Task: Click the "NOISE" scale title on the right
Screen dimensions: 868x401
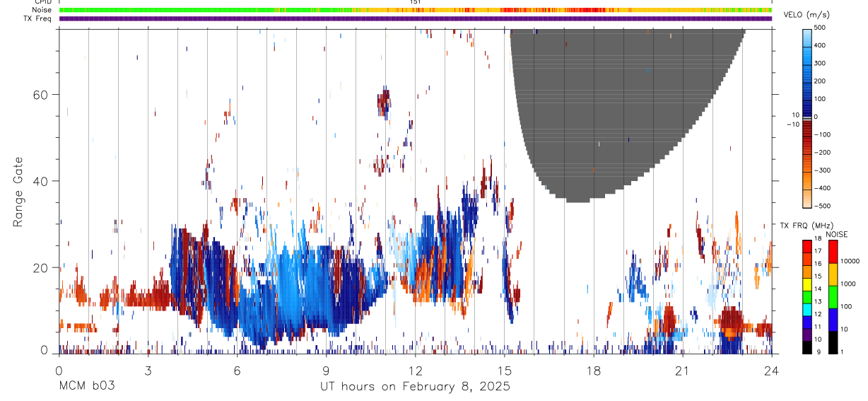Action: point(837,234)
